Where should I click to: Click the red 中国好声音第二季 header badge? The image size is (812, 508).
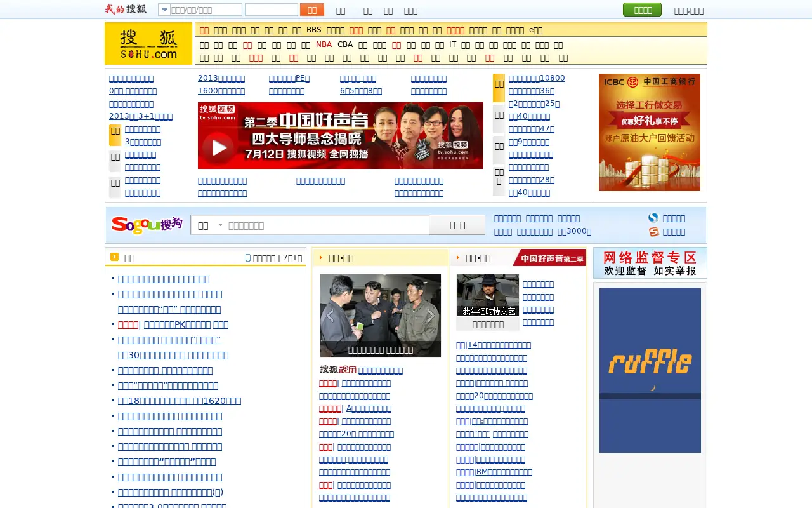tap(549, 258)
